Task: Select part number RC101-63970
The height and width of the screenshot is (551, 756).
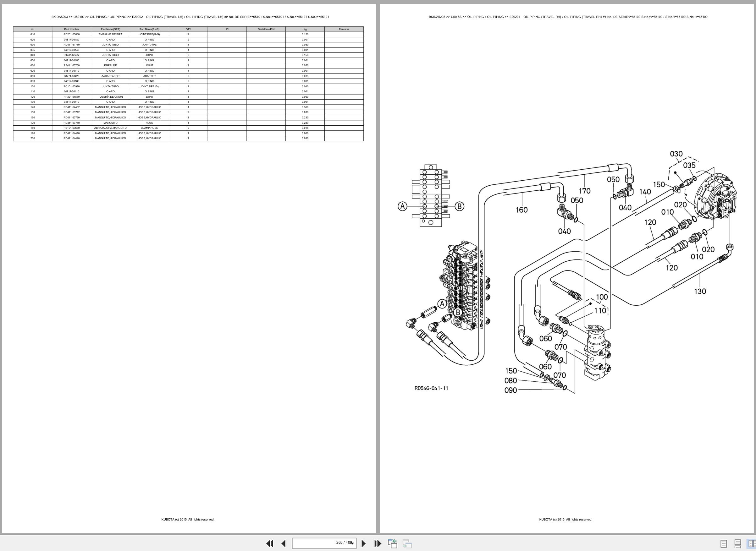Action: 71,86
